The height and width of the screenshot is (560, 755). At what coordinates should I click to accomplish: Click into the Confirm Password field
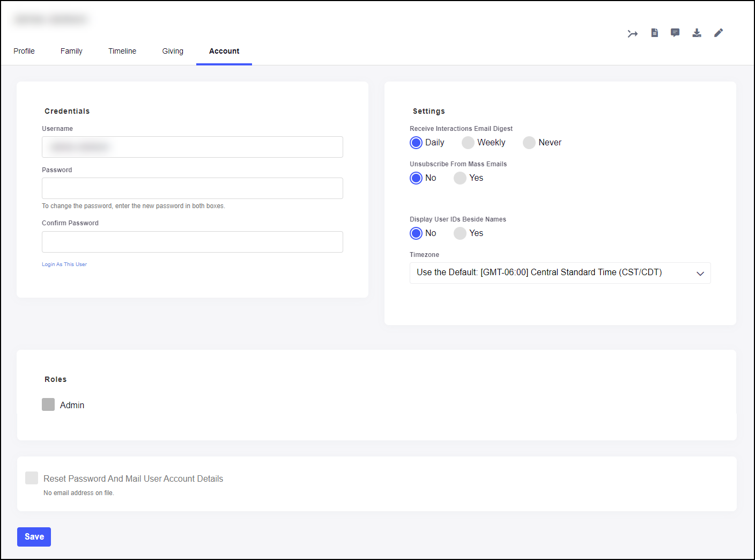pos(192,242)
